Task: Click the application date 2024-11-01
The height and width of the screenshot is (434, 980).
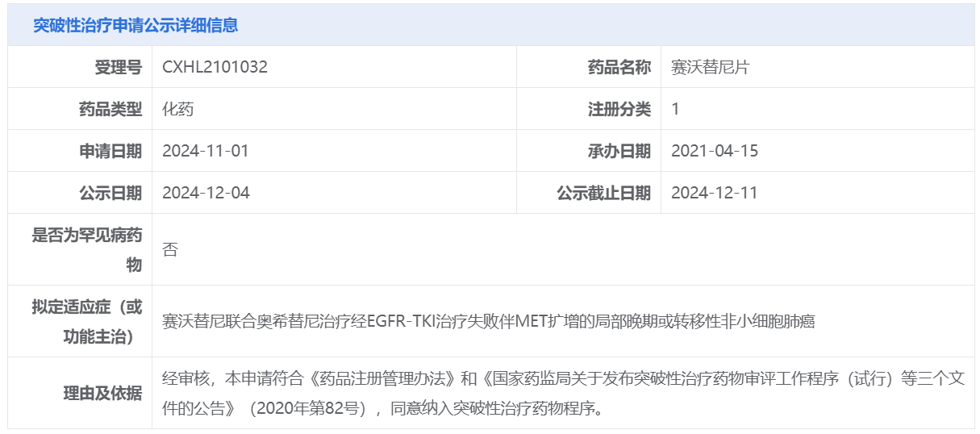Action: (x=206, y=151)
